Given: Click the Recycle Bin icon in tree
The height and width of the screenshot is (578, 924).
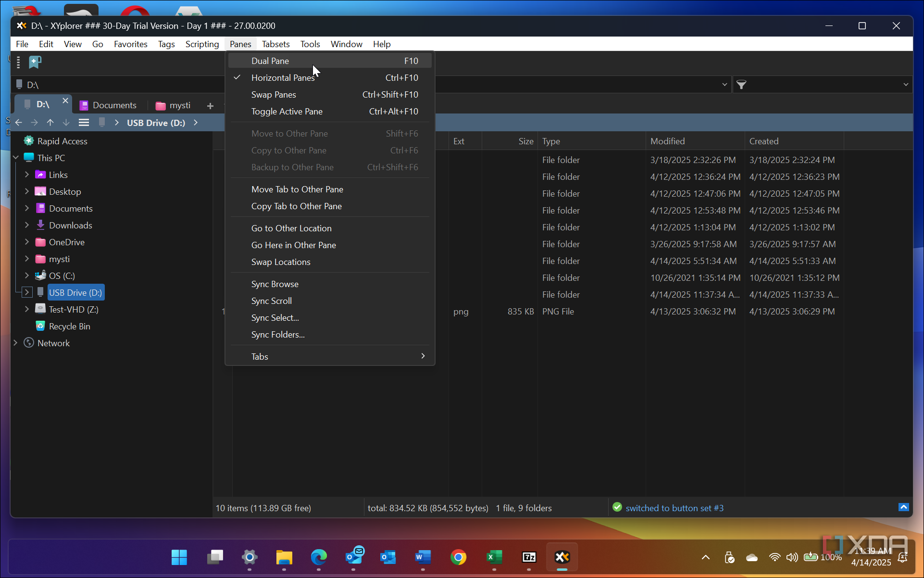Looking at the screenshot, I should click(40, 326).
